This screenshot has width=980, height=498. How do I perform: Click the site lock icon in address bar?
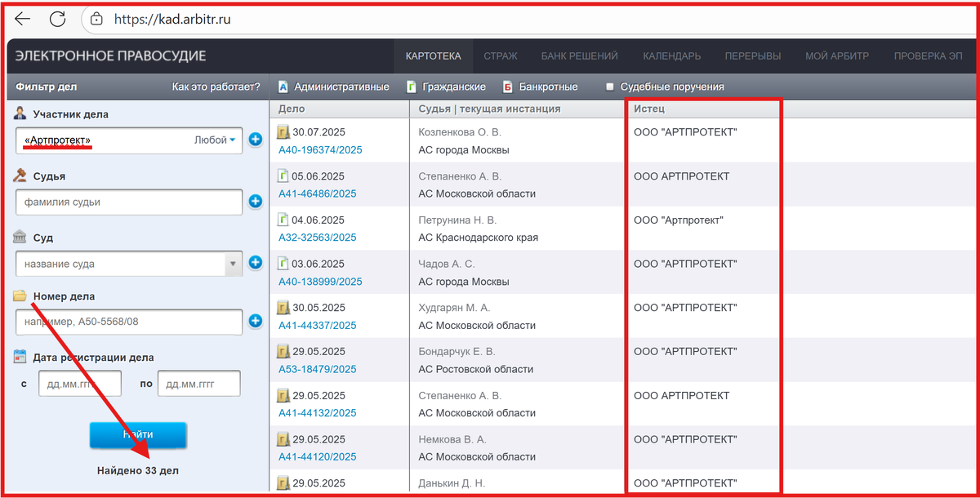point(96,18)
